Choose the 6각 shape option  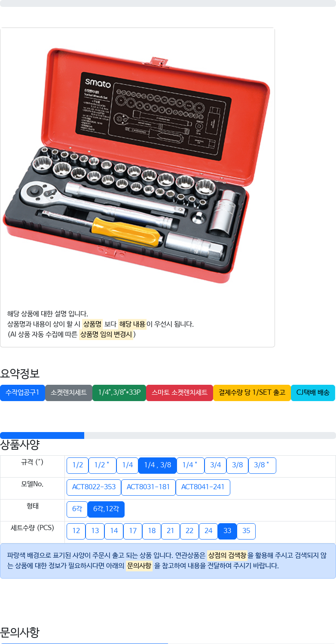click(77, 509)
